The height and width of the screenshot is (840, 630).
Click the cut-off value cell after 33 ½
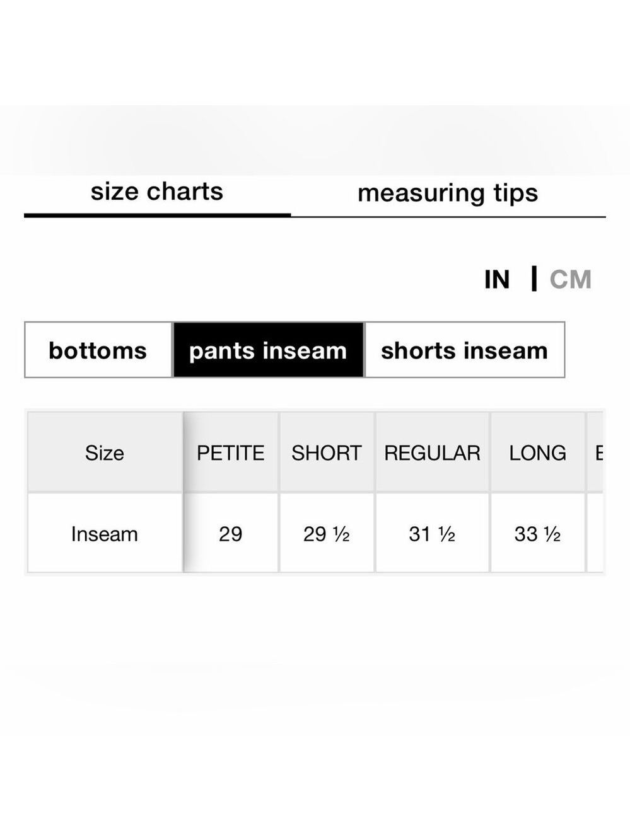(596, 534)
